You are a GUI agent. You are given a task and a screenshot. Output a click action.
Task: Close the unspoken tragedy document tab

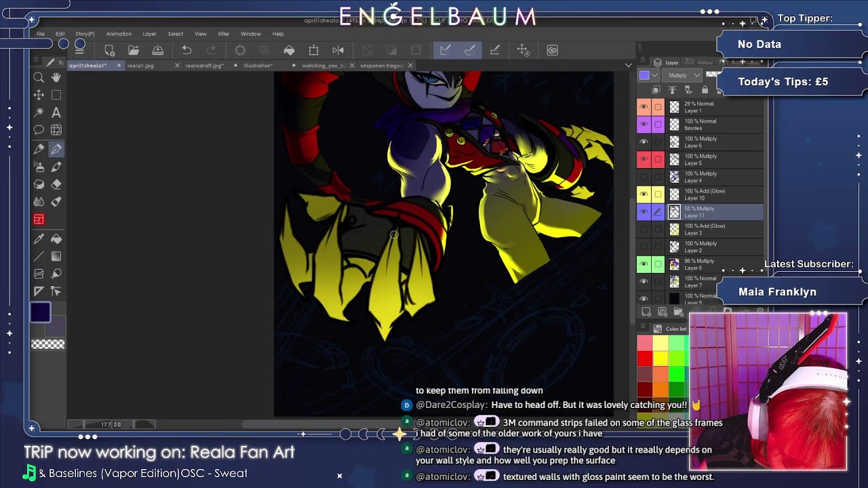pyautogui.click(x=410, y=66)
